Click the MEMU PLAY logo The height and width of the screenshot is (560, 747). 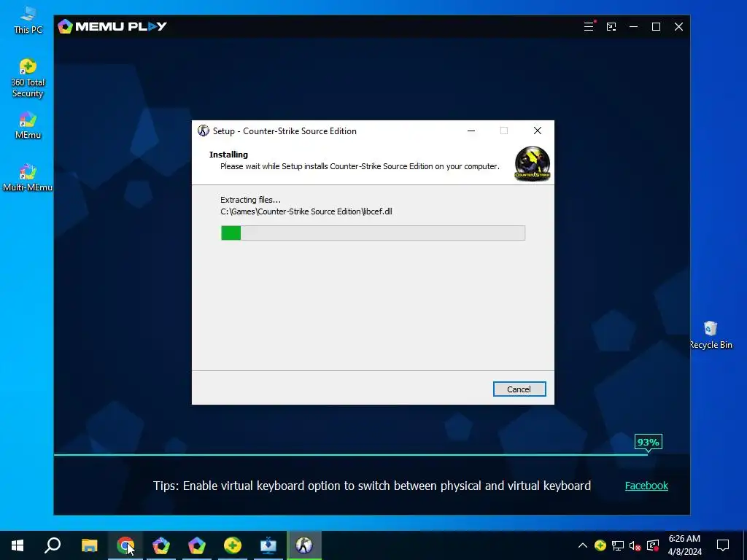[112, 26]
